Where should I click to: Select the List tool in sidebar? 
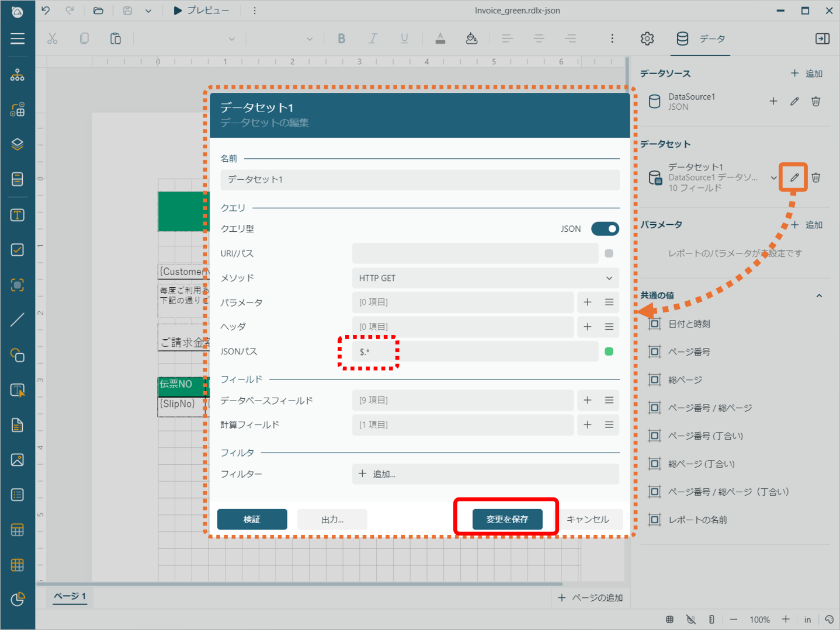click(x=18, y=495)
